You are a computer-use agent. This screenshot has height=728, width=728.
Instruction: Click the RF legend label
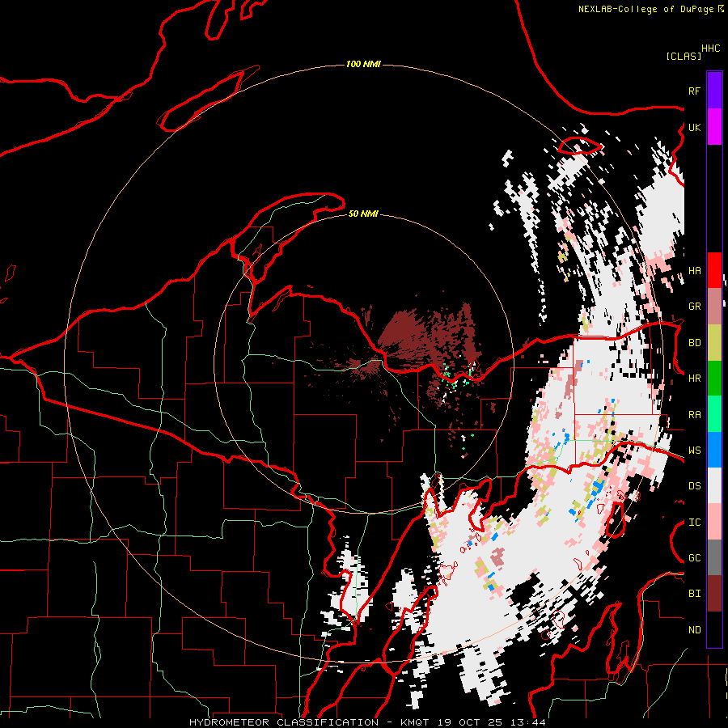pyautogui.click(x=694, y=91)
